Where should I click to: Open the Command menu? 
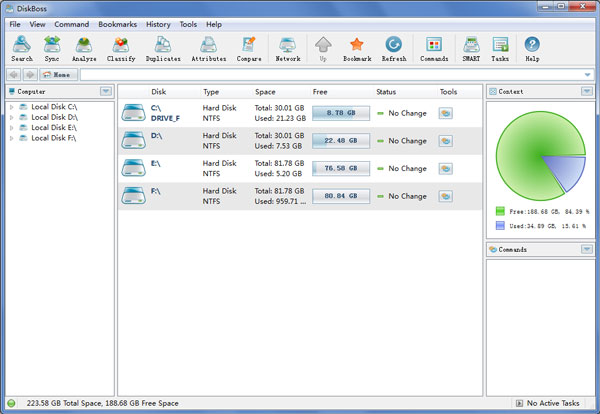(72, 23)
